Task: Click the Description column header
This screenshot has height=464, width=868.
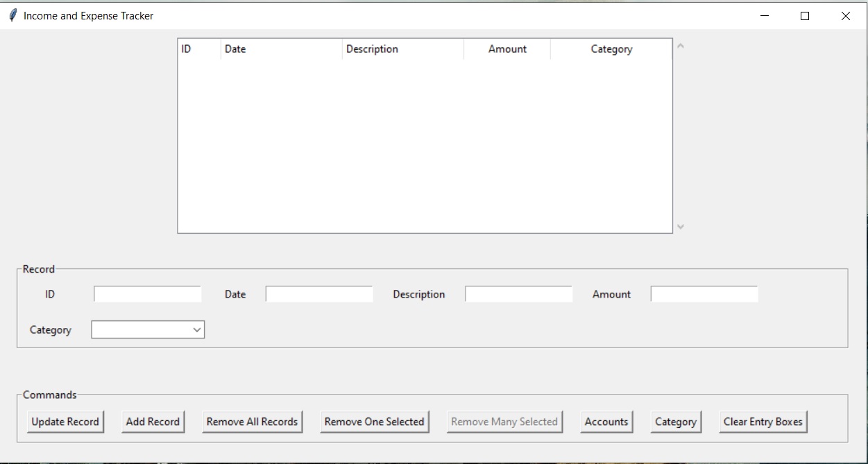Action: pyautogui.click(x=402, y=49)
